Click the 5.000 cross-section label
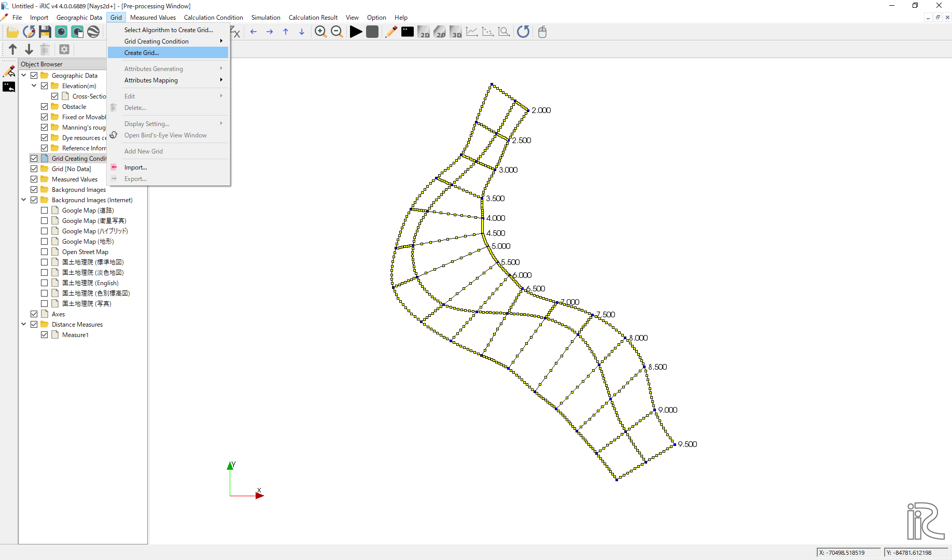The image size is (952, 560). [501, 246]
